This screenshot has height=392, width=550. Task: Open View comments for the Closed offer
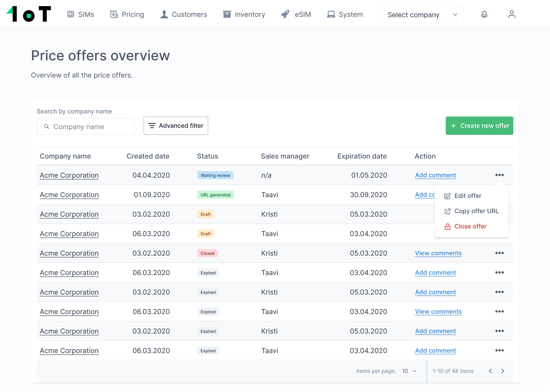pos(438,253)
